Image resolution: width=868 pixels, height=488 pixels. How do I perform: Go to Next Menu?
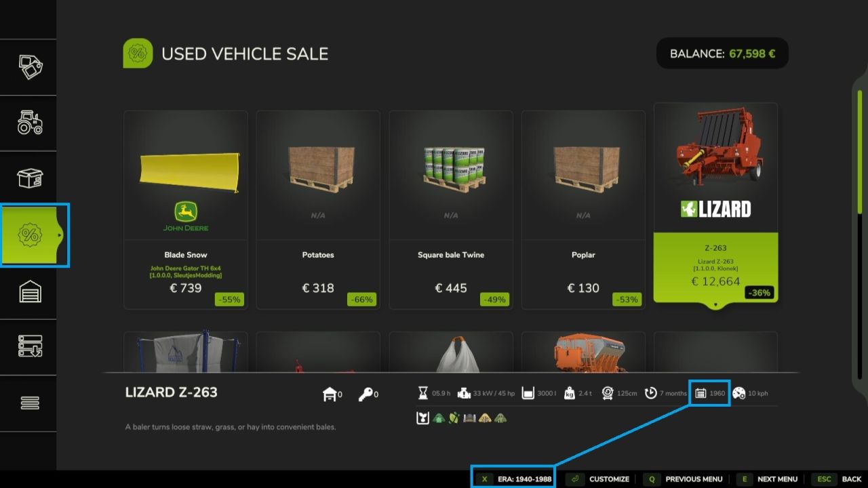(767, 479)
